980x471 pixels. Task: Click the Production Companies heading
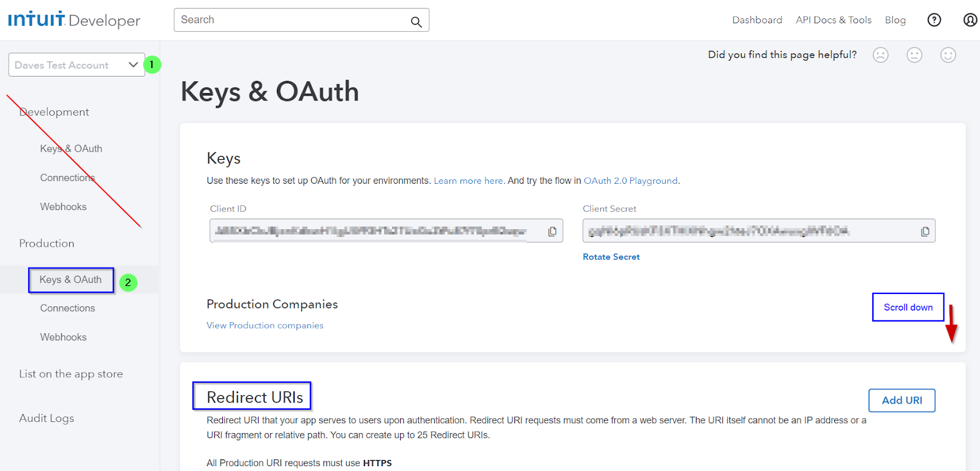pyautogui.click(x=272, y=304)
